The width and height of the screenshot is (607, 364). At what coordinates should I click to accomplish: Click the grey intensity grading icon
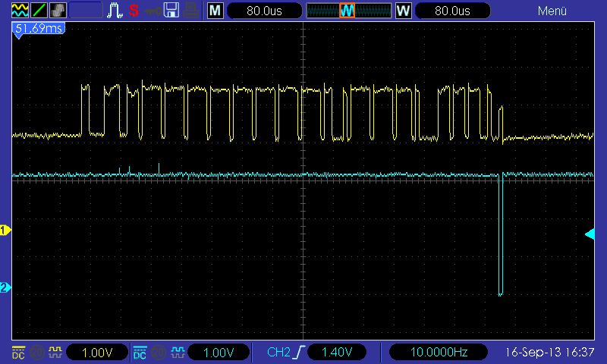58,11
